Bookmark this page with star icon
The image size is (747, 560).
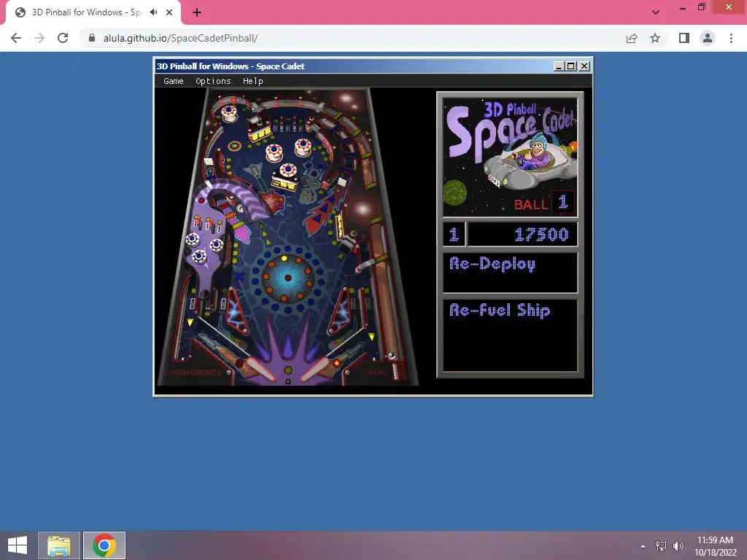pos(655,38)
